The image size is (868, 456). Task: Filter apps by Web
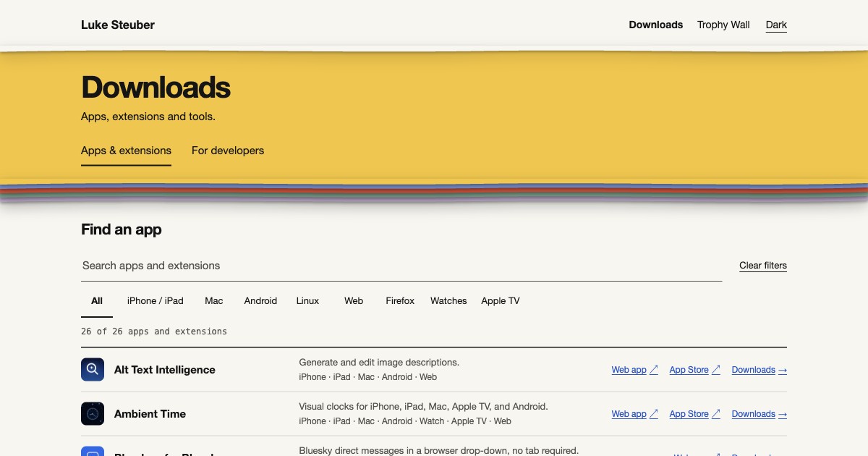point(354,300)
